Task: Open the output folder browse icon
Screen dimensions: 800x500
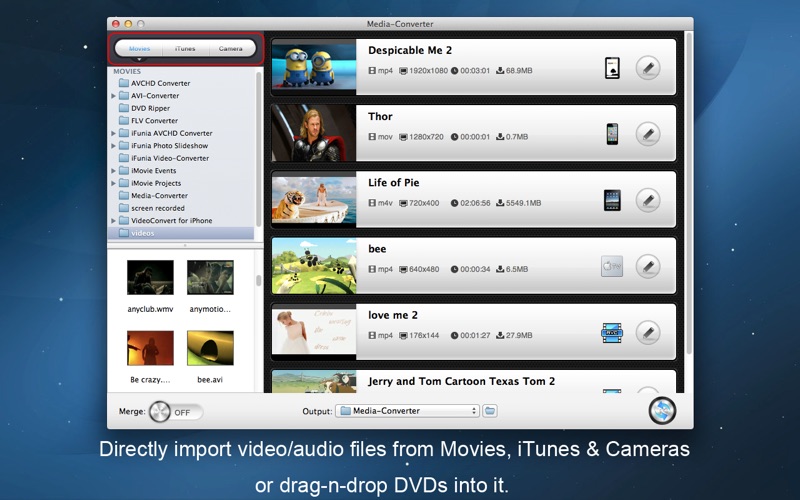Action: click(490, 411)
